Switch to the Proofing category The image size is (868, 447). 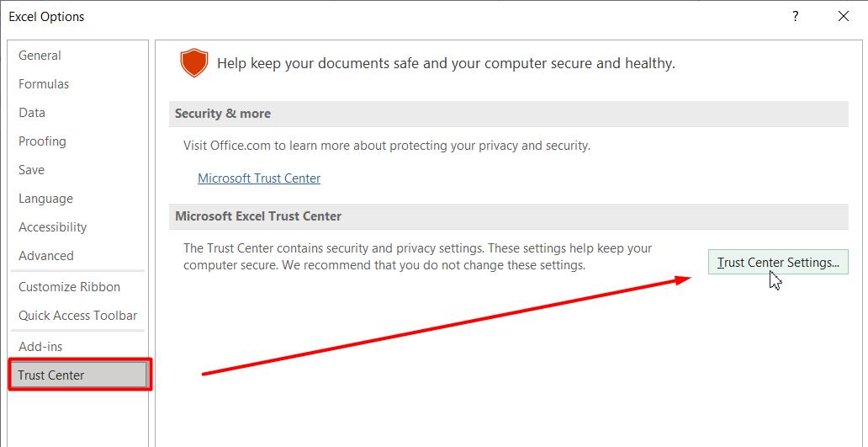[42, 141]
